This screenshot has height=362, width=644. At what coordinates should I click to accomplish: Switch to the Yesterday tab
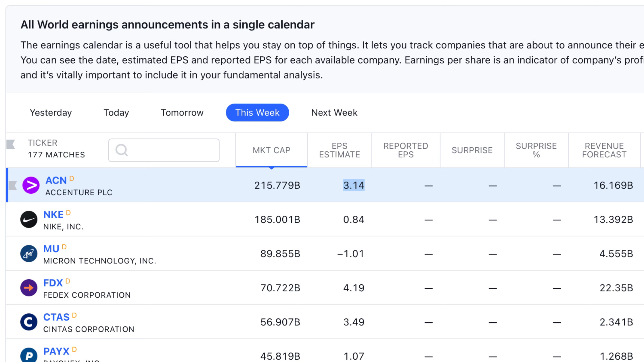click(51, 113)
